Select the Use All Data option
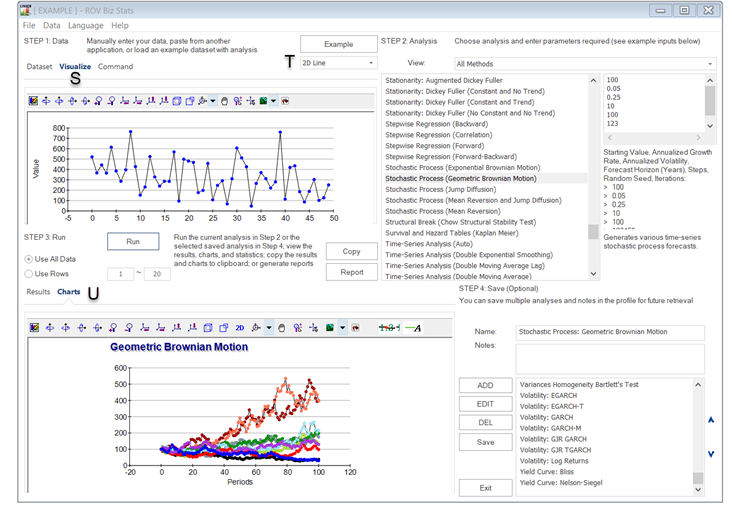 pyautogui.click(x=29, y=259)
